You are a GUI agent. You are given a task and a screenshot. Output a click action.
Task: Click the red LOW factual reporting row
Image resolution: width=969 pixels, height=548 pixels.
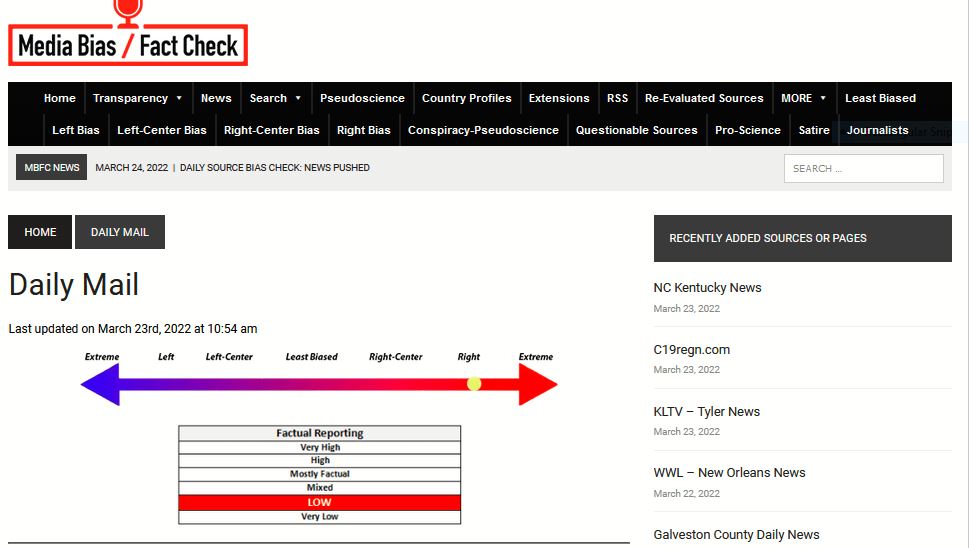point(319,502)
